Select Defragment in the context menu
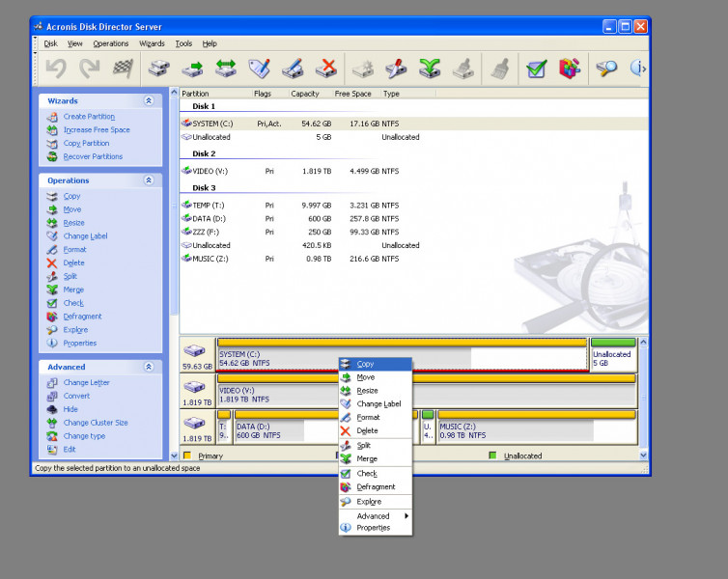 [376, 487]
